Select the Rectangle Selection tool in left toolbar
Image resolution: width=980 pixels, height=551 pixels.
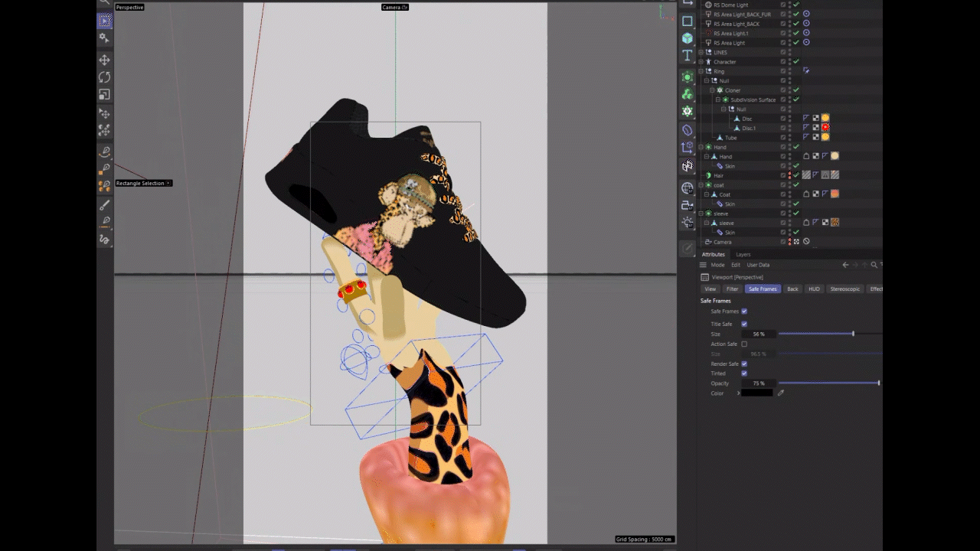coord(104,21)
